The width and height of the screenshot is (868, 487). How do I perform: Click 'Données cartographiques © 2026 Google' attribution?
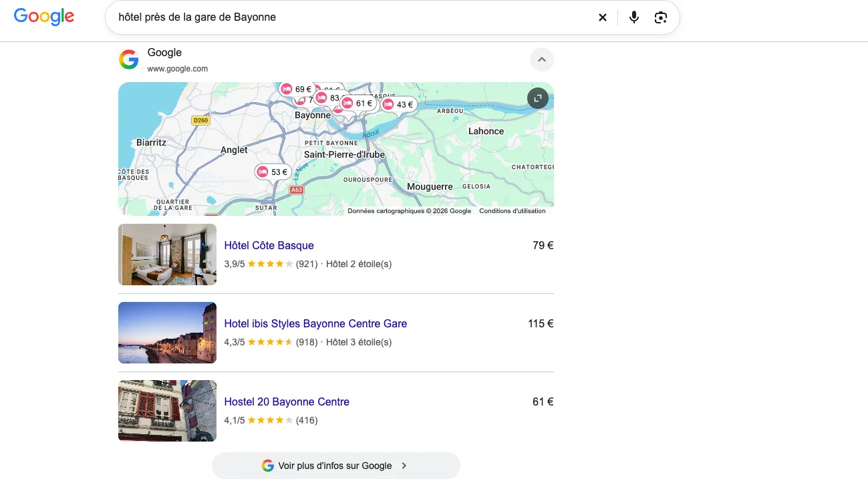tap(409, 211)
